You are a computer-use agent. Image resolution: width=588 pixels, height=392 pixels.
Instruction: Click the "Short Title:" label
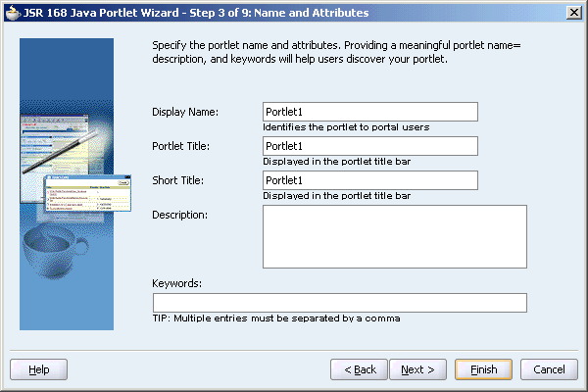tap(177, 180)
